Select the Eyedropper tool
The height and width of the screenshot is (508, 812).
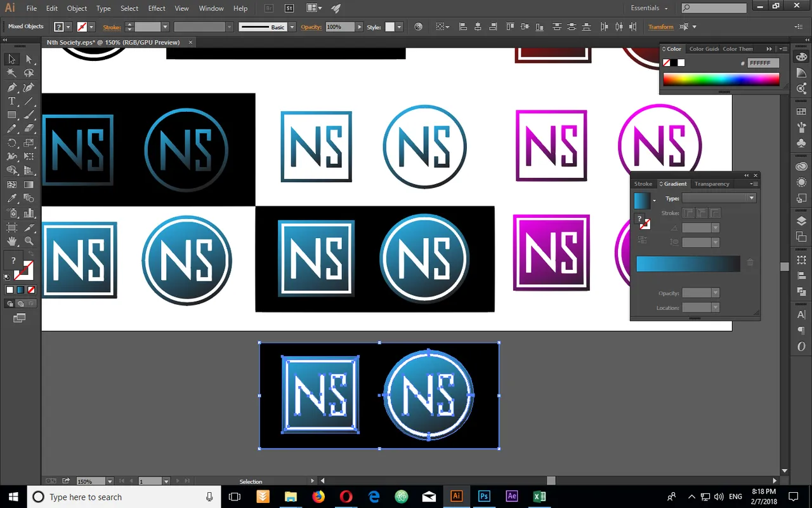tap(11, 199)
